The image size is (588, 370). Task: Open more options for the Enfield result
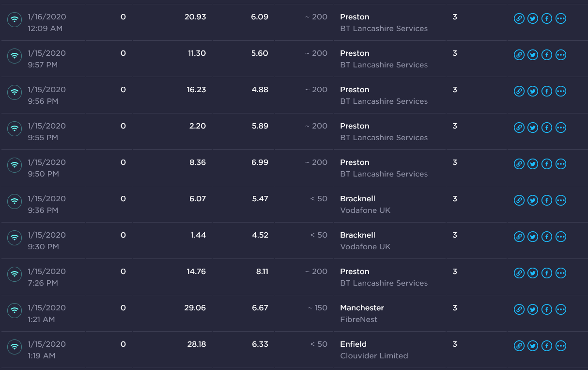pos(561,346)
